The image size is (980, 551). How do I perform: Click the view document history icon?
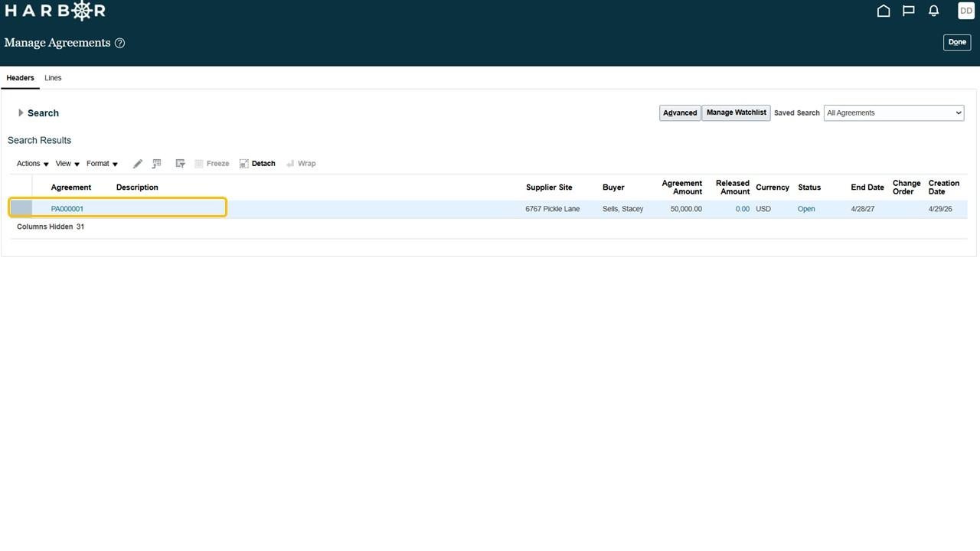tap(157, 164)
